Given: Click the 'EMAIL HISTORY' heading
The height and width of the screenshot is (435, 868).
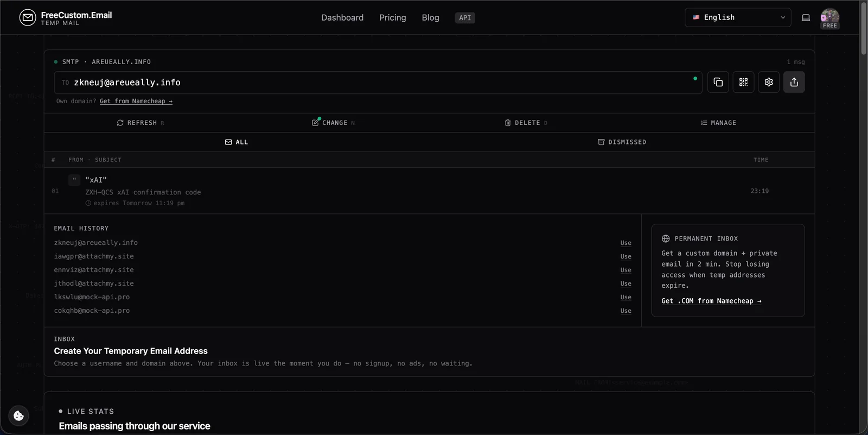Looking at the screenshot, I should pyautogui.click(x=81, y=229).
